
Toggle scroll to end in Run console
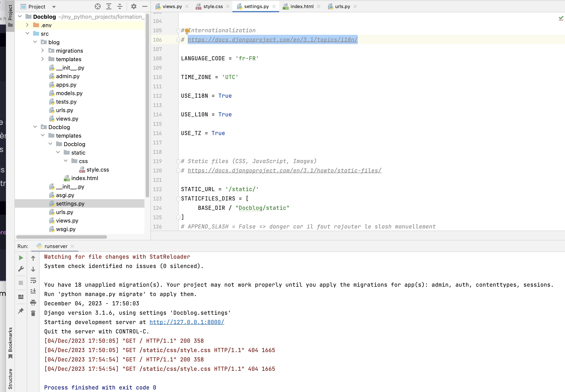(33, 291)
